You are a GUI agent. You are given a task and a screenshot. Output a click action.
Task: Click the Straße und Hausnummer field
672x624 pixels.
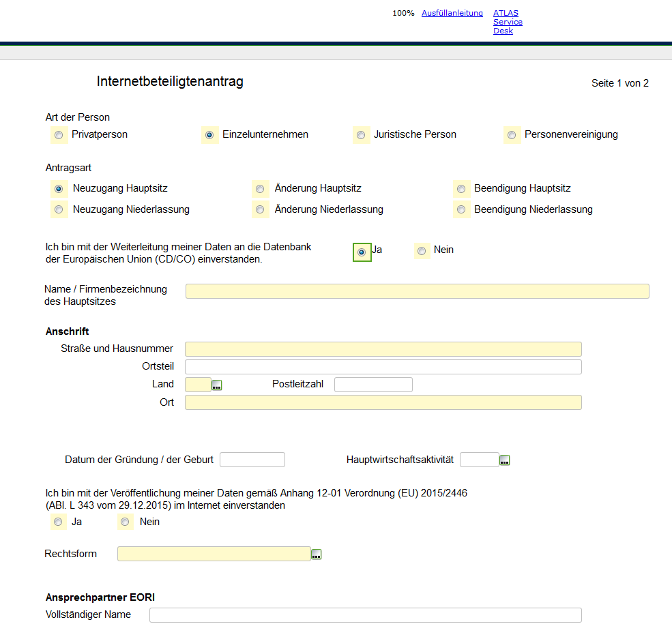click(383, 349)
